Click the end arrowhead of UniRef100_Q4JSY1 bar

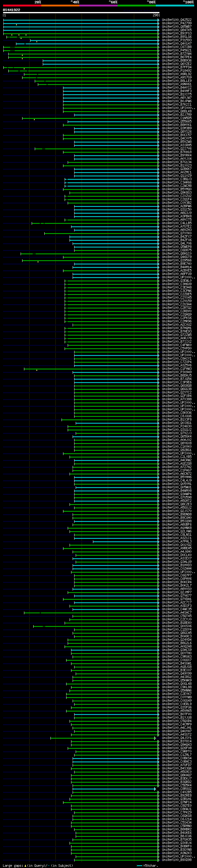pyautogui.click(x=155, y=738)
